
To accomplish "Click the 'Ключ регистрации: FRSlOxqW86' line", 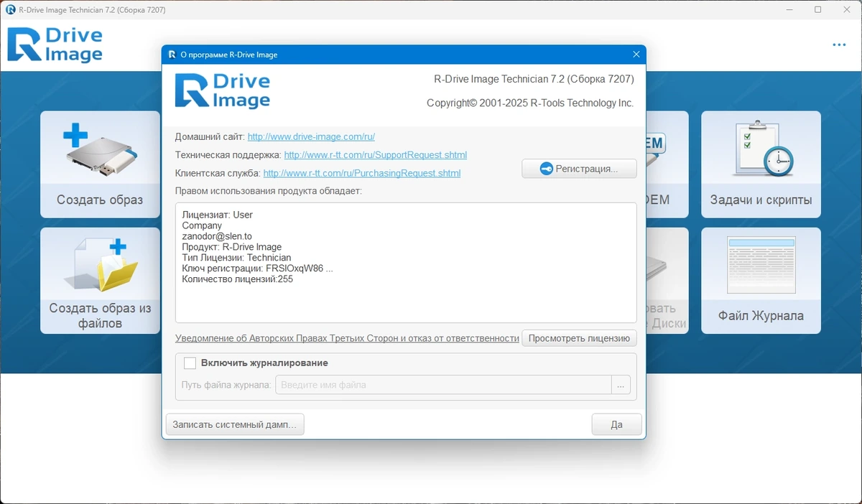I will [x=257, y=269].
